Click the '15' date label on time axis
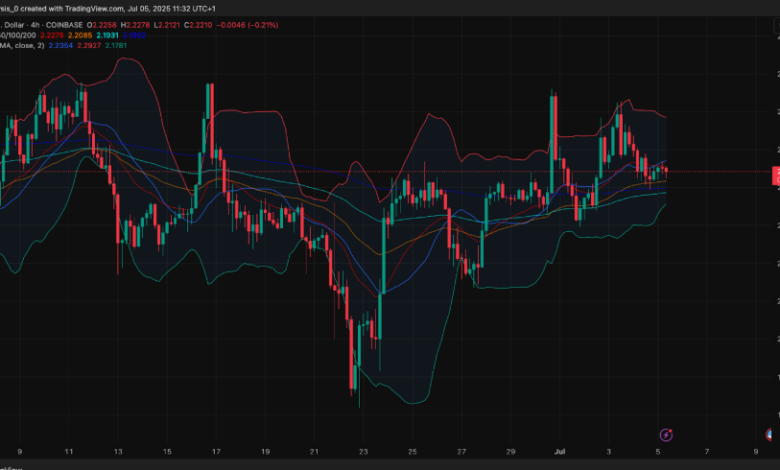 [x=167, y=452]
